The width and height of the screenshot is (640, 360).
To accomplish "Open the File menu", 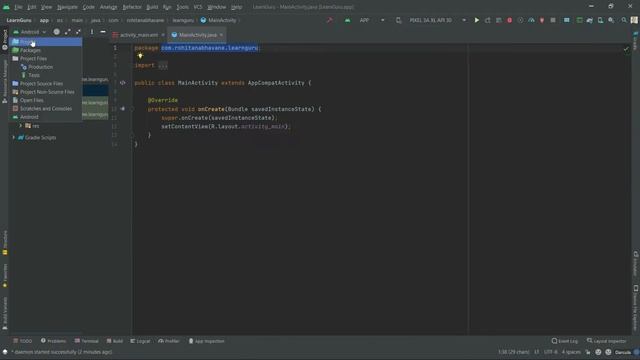I will (x=19, y=7).
